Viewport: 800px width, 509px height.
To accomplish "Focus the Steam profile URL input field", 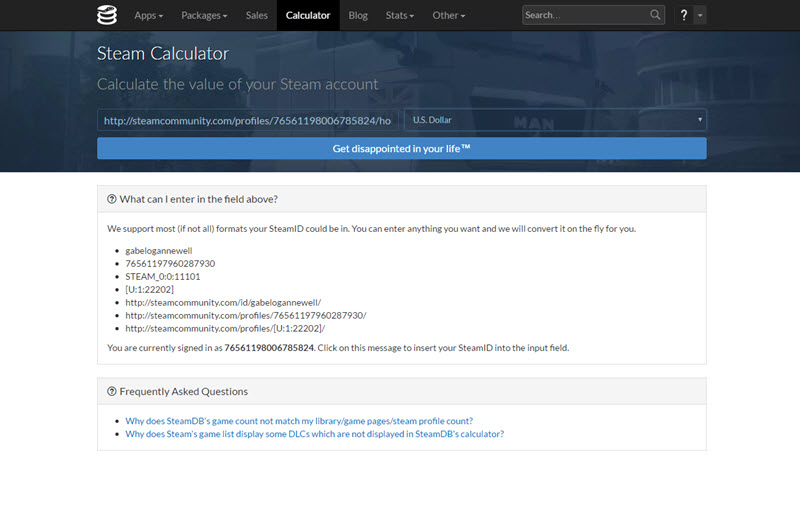I will click(248, 120).
